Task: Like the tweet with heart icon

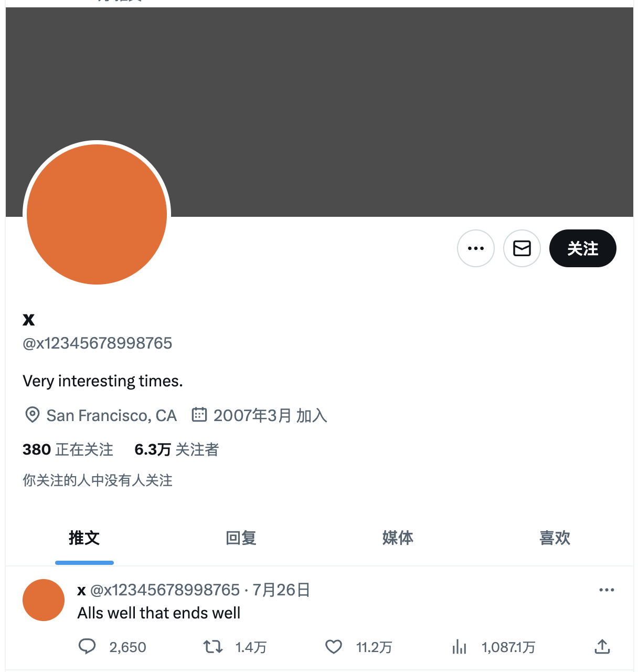Action: 334,646
